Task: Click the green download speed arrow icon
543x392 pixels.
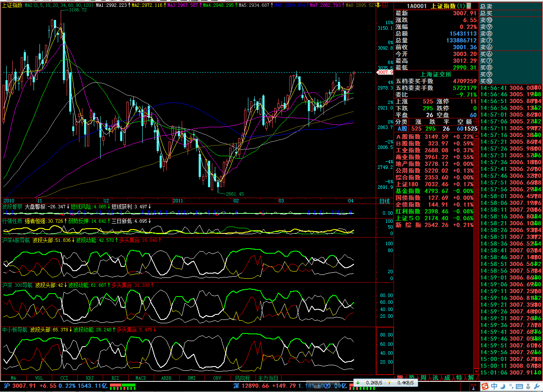Action: pyautogui.click(x=358, y=383)
